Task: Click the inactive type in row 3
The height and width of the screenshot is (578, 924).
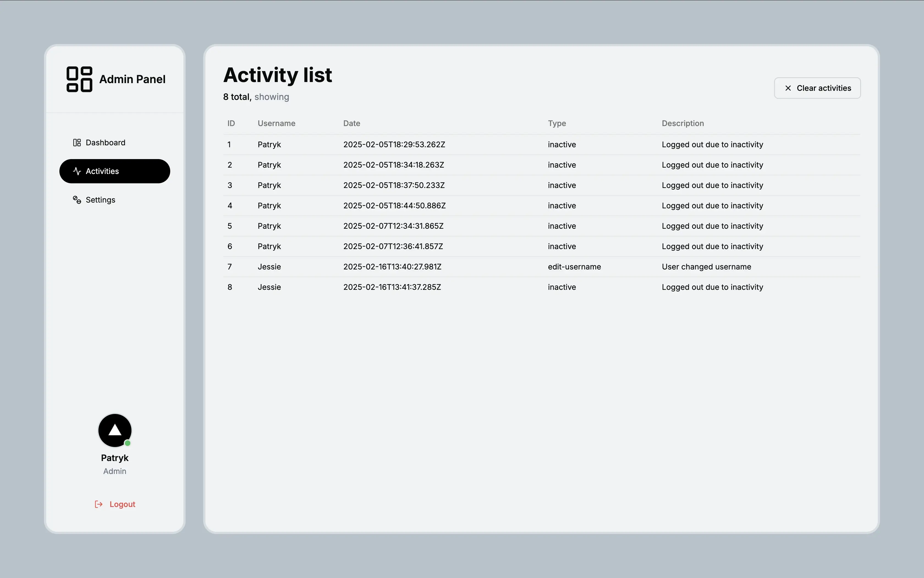Action: (x=562, y=186)
